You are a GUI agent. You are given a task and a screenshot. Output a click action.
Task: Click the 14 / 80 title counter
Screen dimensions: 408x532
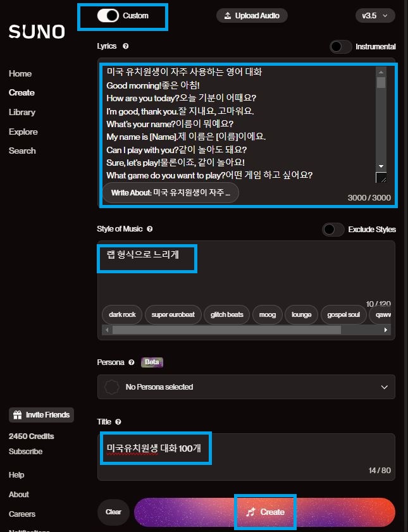(380, 470)
